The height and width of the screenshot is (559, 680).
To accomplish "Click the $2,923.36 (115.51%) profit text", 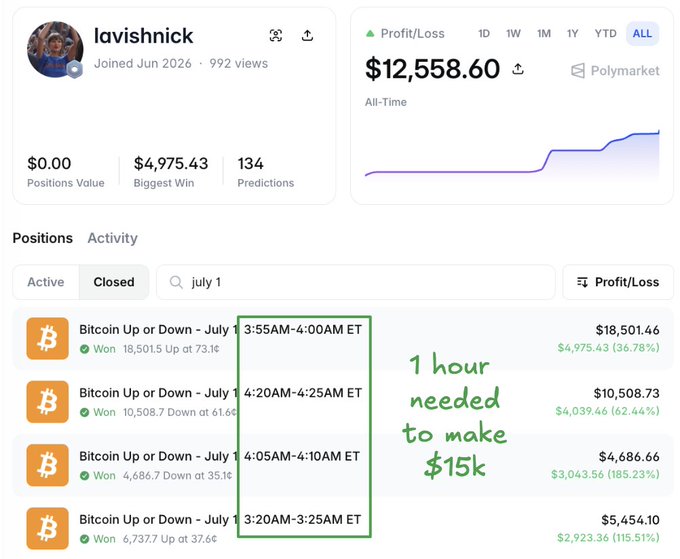I will [x=608, y=538].
